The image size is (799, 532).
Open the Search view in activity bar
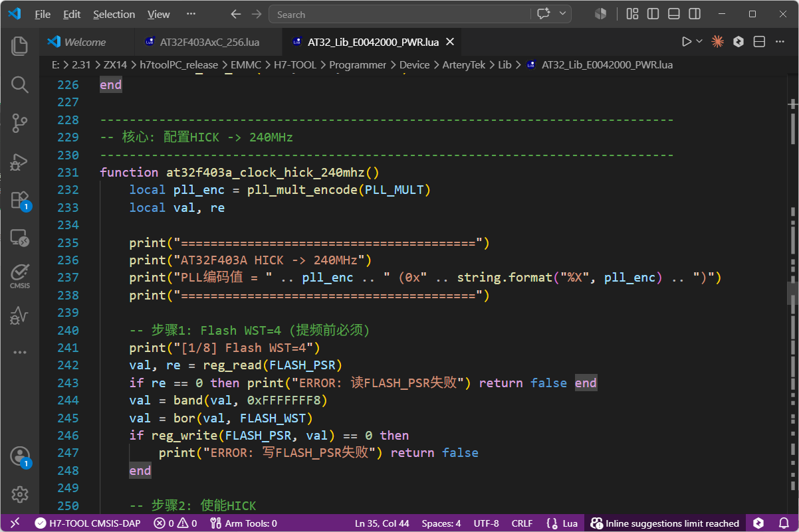click(20, 84)
